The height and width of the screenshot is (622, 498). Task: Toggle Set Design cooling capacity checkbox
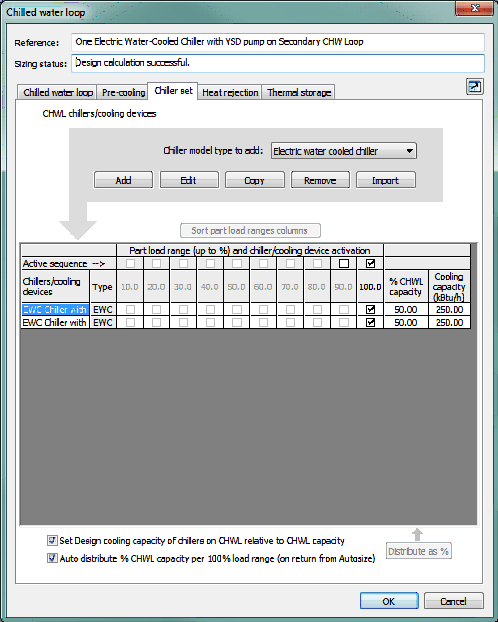52,540
